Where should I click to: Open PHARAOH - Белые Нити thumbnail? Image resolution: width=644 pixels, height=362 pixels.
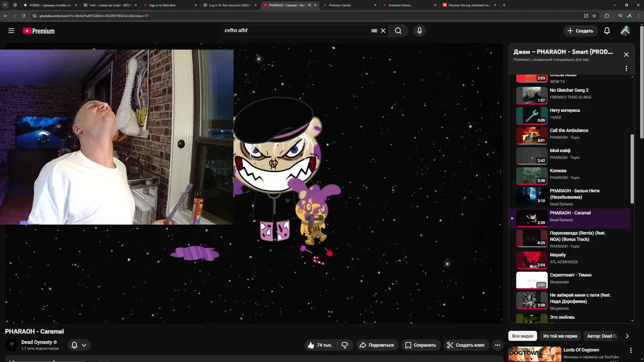click(x=532, y=196)
